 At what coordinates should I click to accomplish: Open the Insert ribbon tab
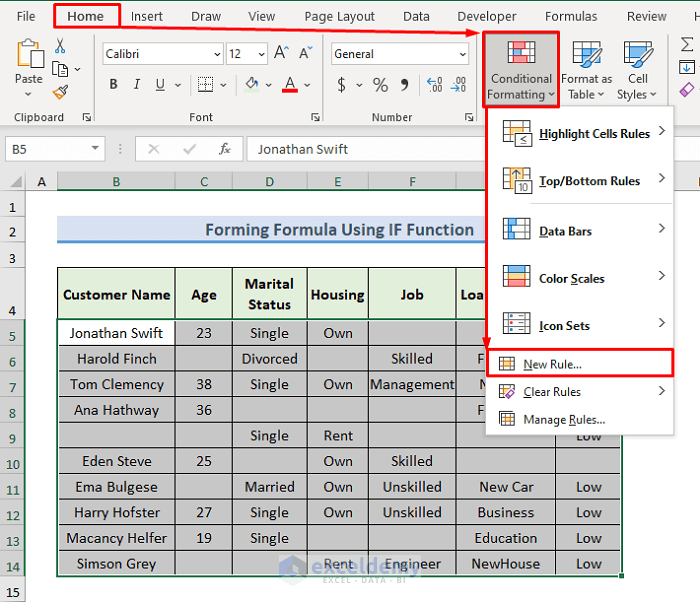tap(146, 16)
